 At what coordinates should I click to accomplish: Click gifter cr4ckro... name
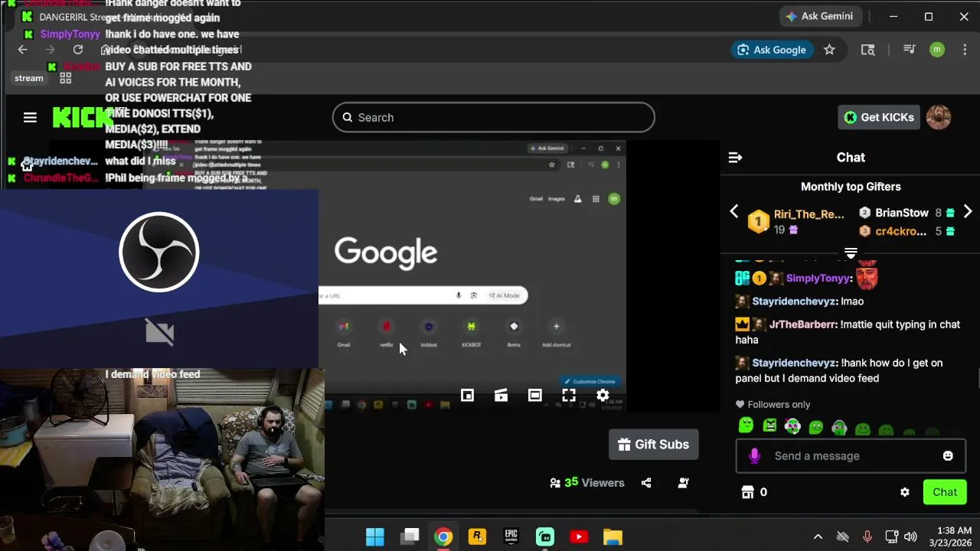pyautogui.click(x=901, y=231)
